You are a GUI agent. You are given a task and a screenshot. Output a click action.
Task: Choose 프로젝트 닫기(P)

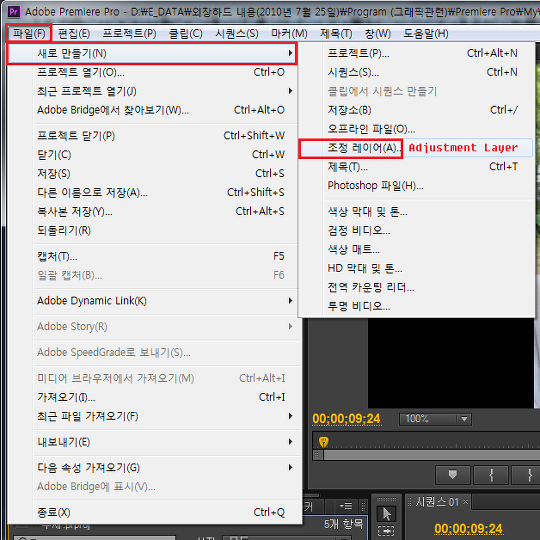(152, 136)
